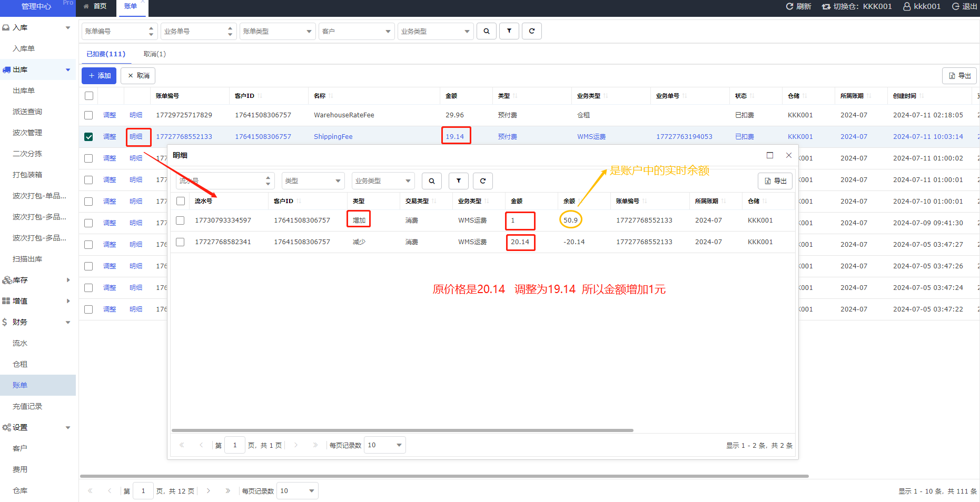Viewport: 980px width, 502px height.
Task: Check the row created 2024-07-10 01:00:01
Action: coord(88,202)
